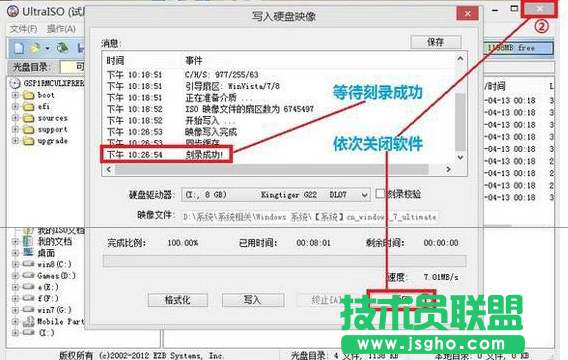Click the 格式化 button
568x360 pixels.
178,300
